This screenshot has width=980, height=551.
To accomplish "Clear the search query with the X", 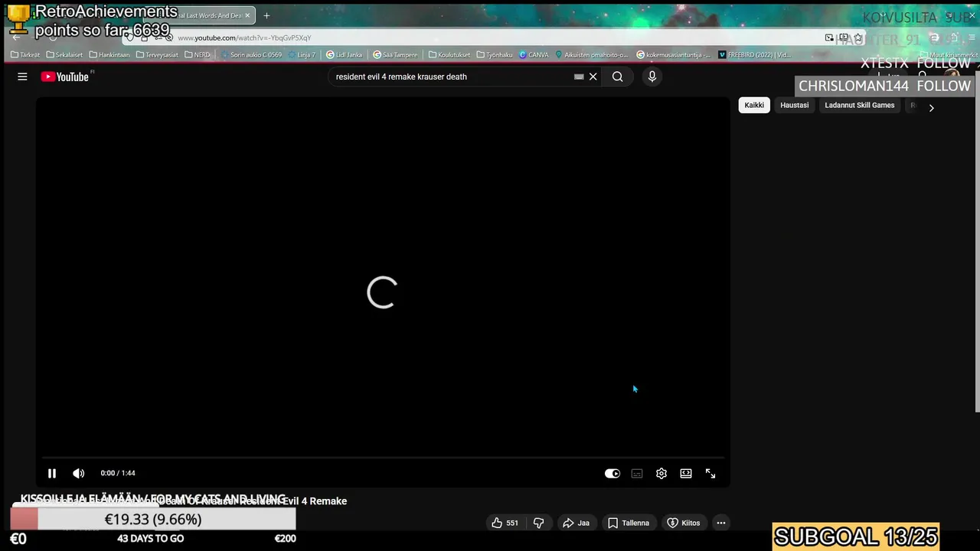I will point(593,77).
